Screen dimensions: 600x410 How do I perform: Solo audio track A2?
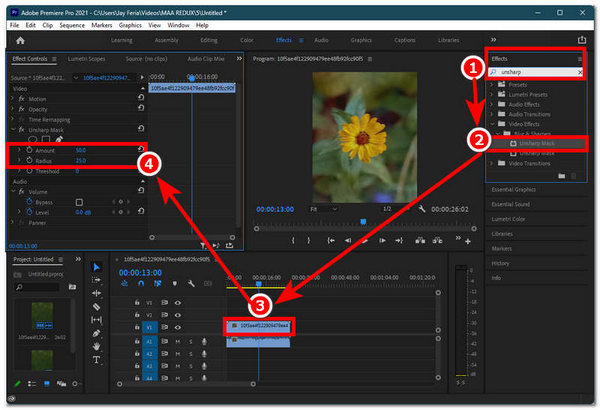coord(191,354)
